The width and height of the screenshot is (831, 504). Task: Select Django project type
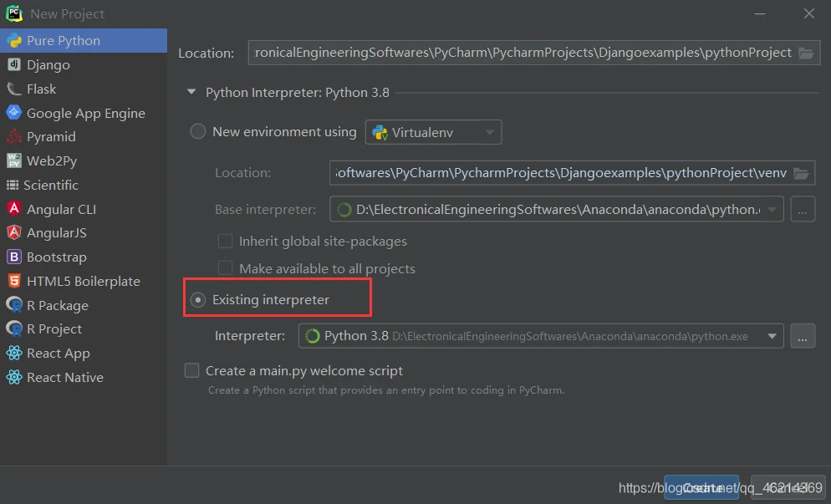[84, 64]
